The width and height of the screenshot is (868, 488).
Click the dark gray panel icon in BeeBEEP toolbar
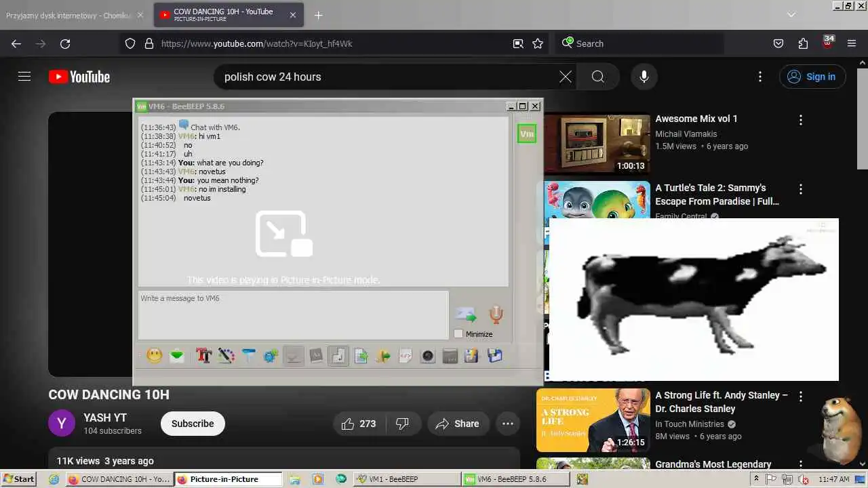450,355
